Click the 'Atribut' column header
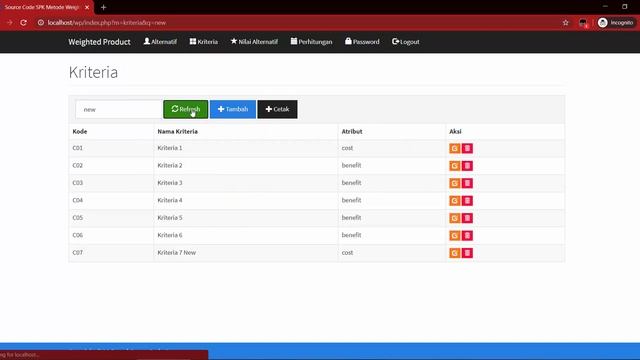 352,131
